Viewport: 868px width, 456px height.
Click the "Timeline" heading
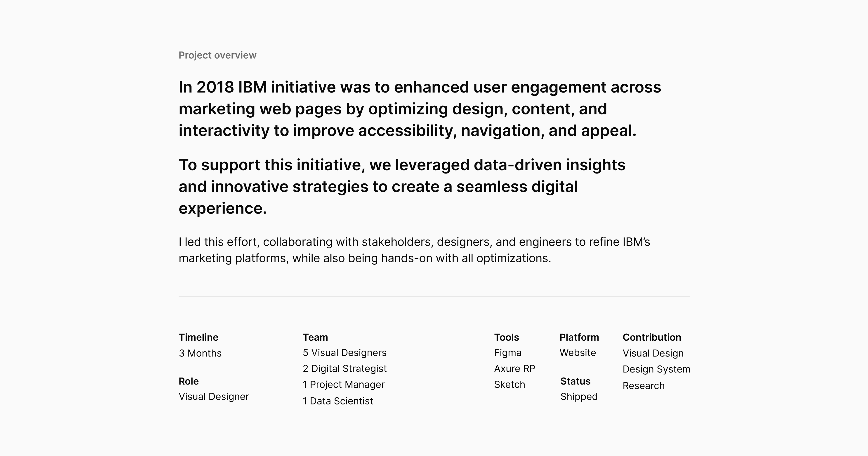(x=198, y=337)
